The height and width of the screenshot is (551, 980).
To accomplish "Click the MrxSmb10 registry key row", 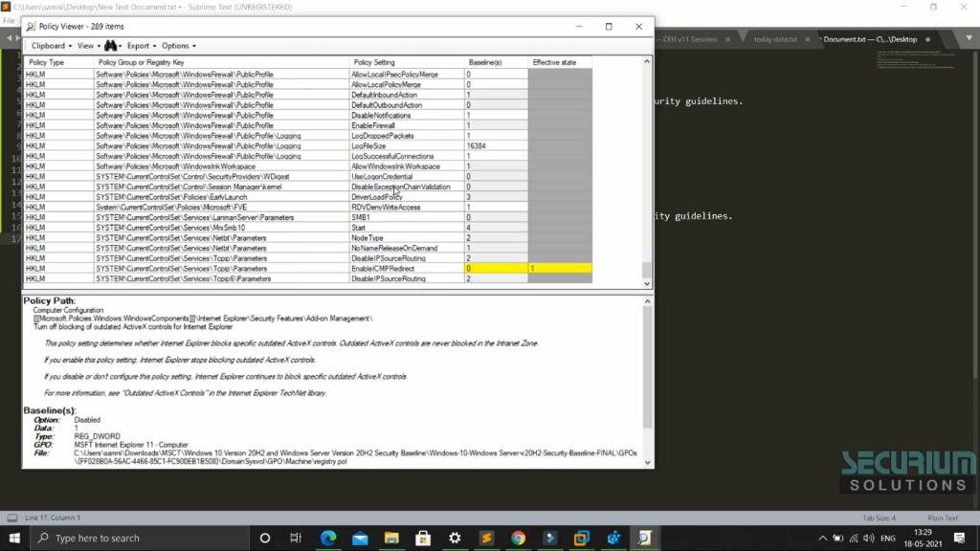I will click(x=307, y=228).
